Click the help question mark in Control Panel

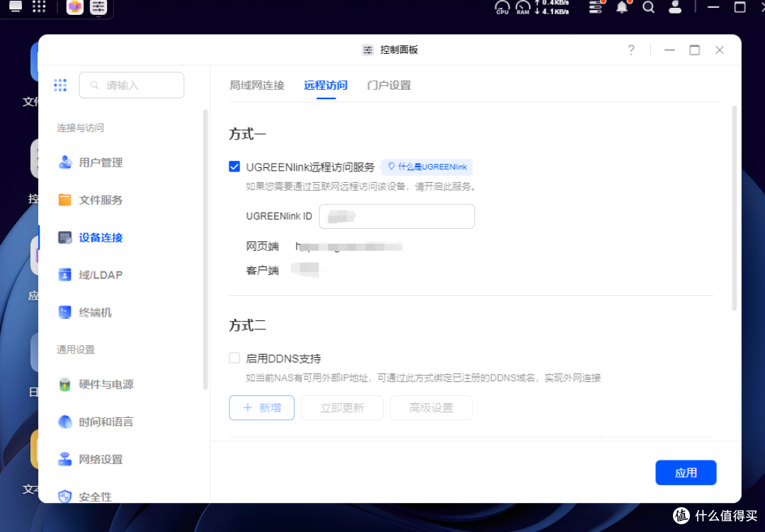[x=631, y=50]
